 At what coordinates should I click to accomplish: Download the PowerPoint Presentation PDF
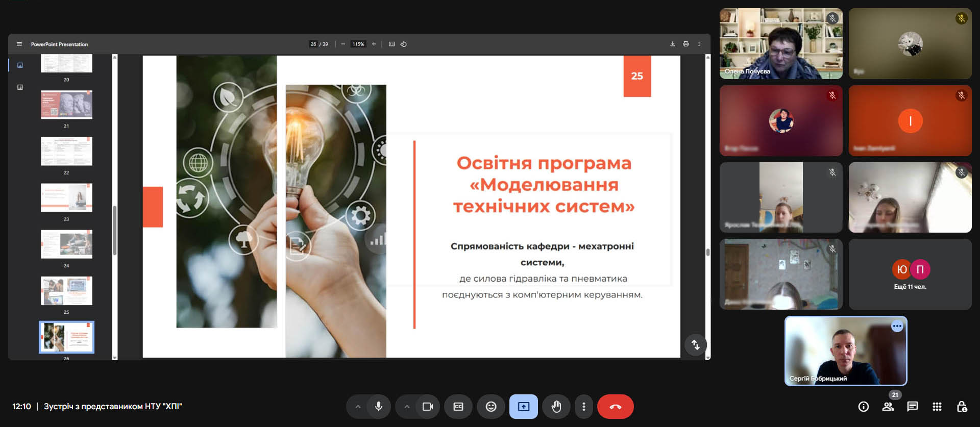coord(672,44)
